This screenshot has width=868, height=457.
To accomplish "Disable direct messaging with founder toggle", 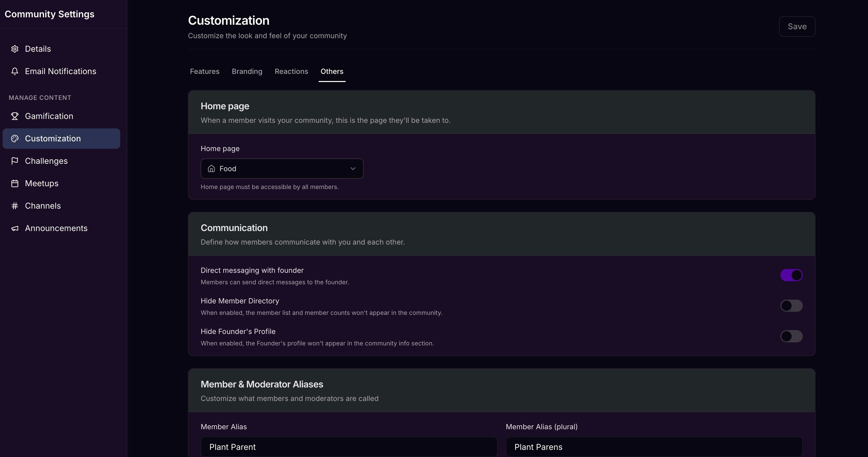I will point(791,275).
